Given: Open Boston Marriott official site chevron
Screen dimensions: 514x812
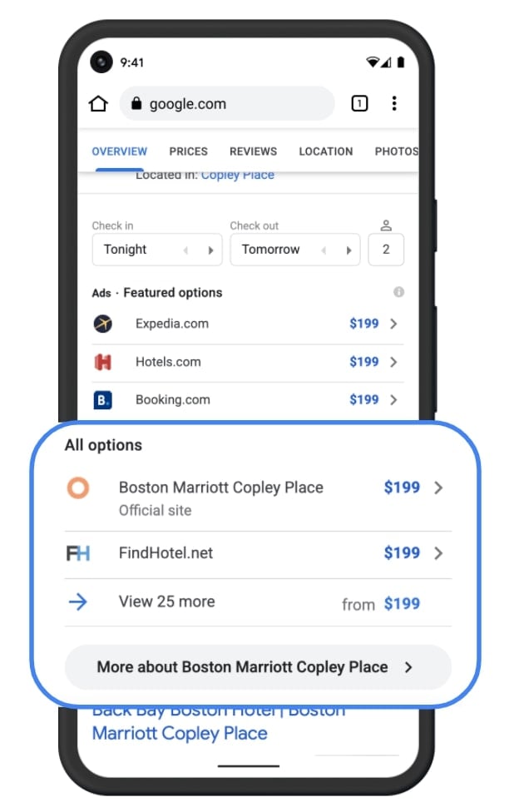Looking at the screenshot, I should [439, 488].
